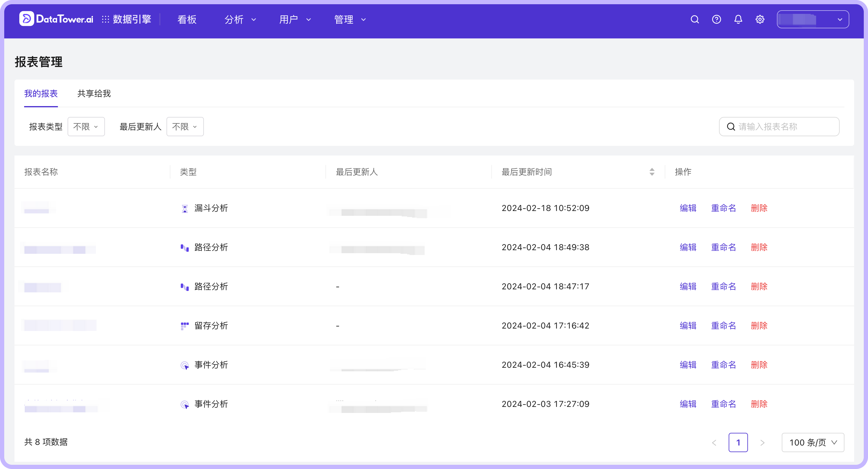868x469 pixels.
Task: Expand the 分析 navigation menu
Action: [x=239, y=19]
